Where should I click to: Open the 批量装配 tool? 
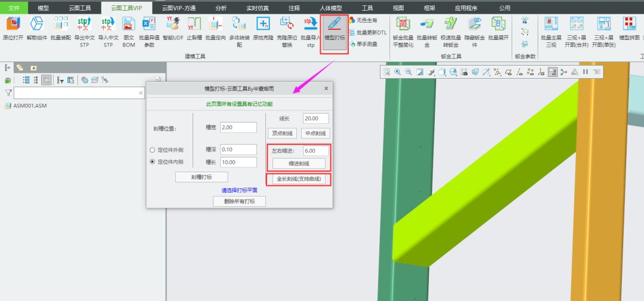tap(61, 24)
